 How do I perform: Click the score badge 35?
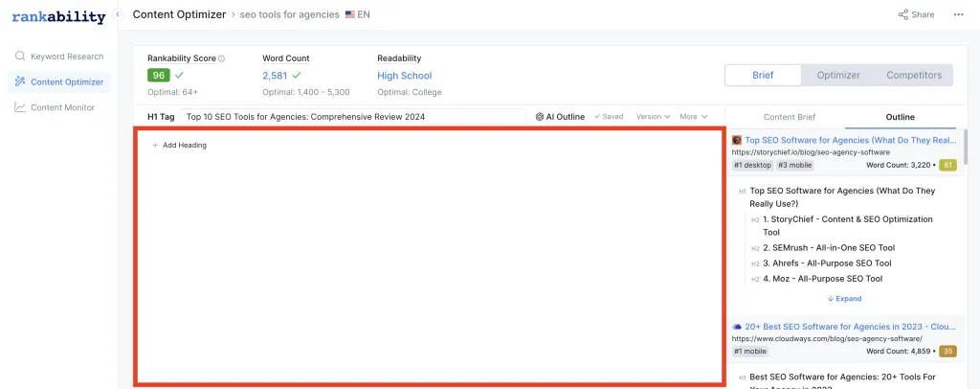pyautogui.click(x=947, y=352)
